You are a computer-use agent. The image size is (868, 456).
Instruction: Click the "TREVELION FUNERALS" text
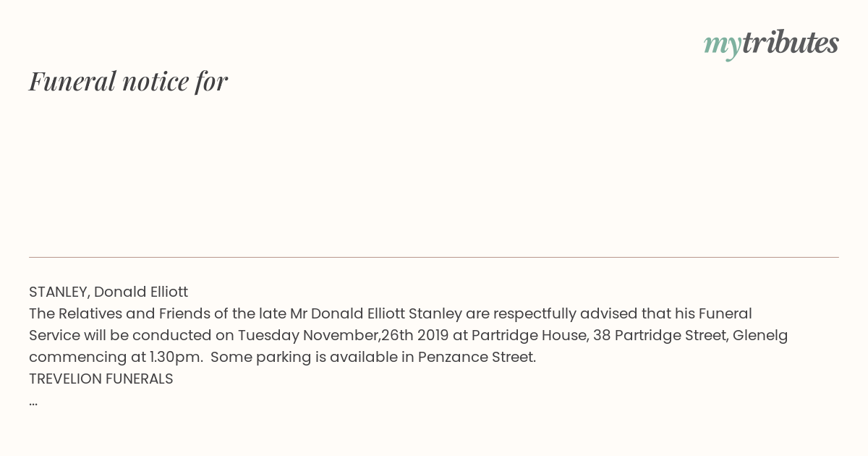101,379
